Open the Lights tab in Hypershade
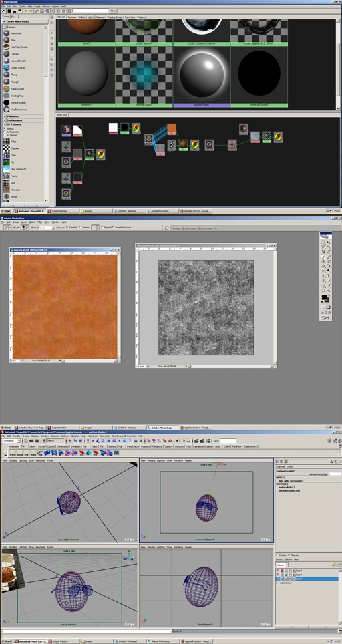The image size is (342, 644). [90, 17]
